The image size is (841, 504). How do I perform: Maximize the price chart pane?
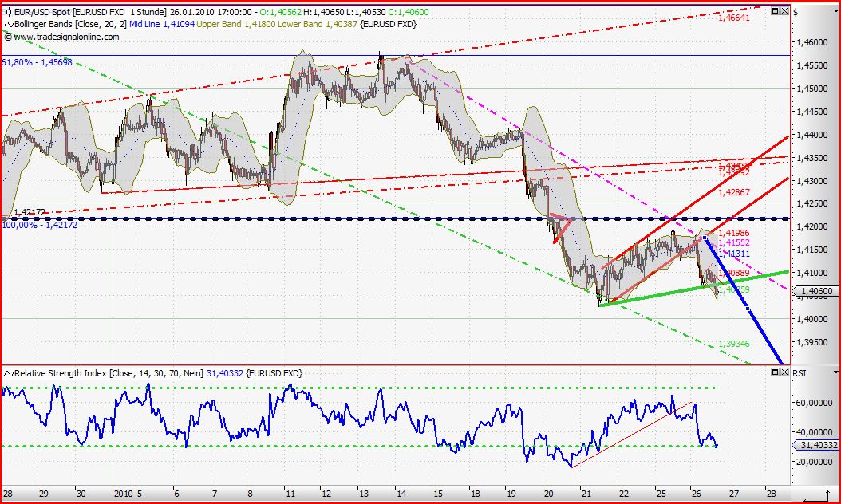tap(776, 10)
